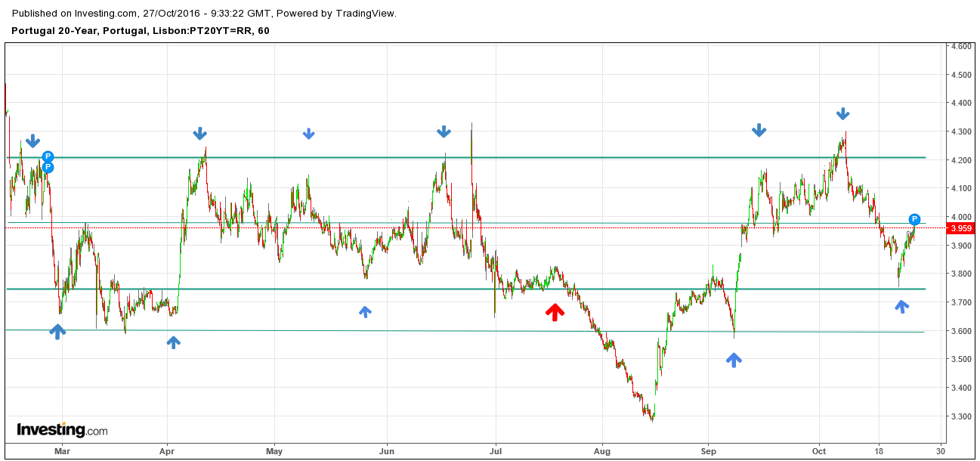The image size is (980, 461).
Task: Click the 4.300 price axis label
Action: coord(961,131)
